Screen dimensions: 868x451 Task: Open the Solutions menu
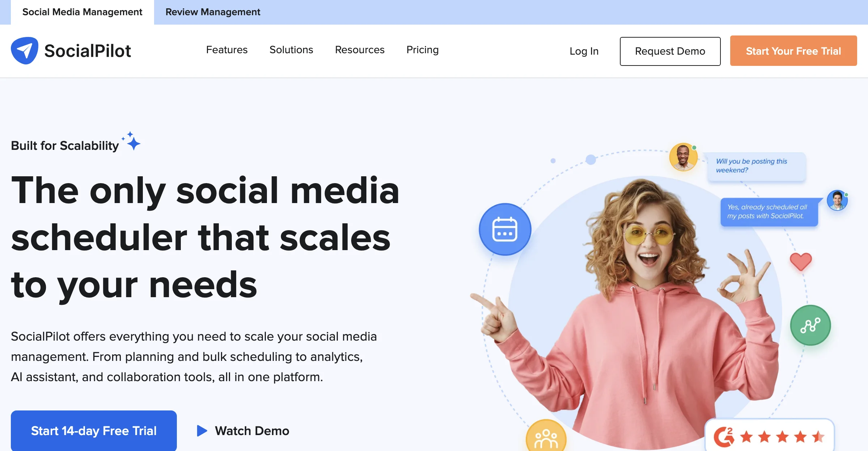point(291,50)
